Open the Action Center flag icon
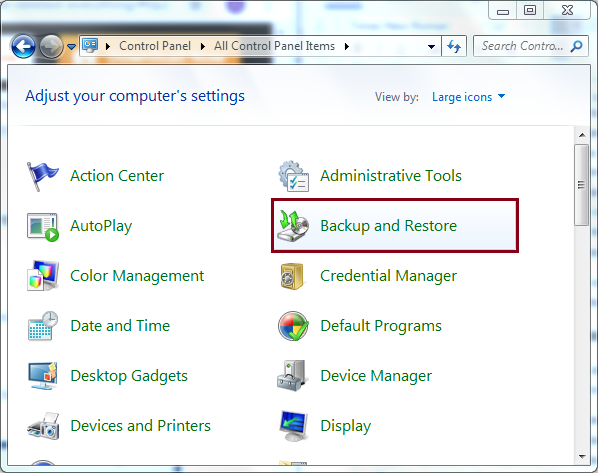Image resolution: width=598 pixels, height=473 pixels. point(42,176)
